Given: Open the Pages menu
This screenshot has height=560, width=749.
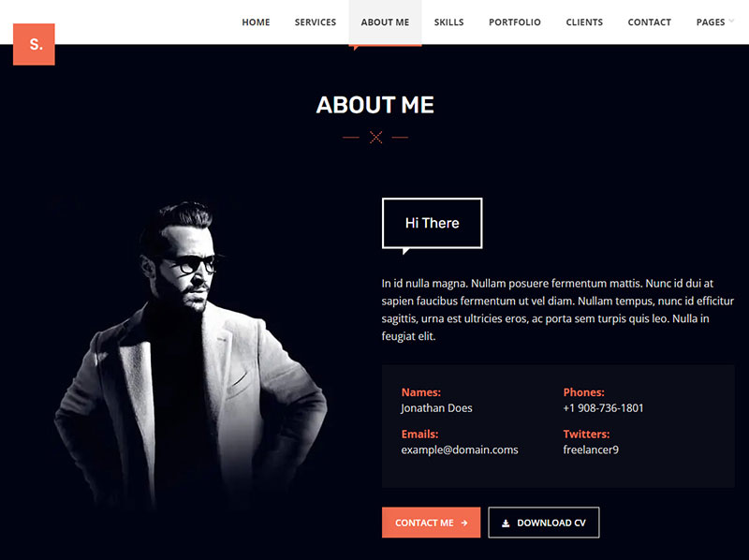Looking at the screenshot, I should click(711, 22).
